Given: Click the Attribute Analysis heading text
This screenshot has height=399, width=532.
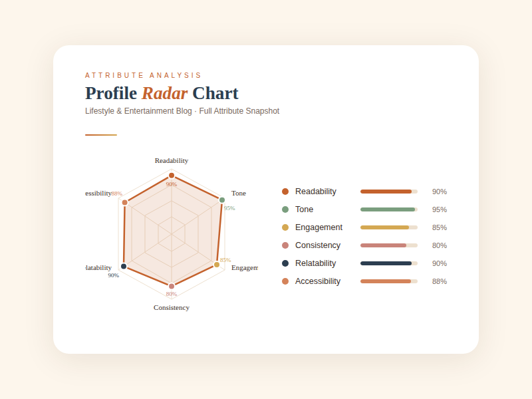Looking at the screenshot, I should (x=144, y=75).
